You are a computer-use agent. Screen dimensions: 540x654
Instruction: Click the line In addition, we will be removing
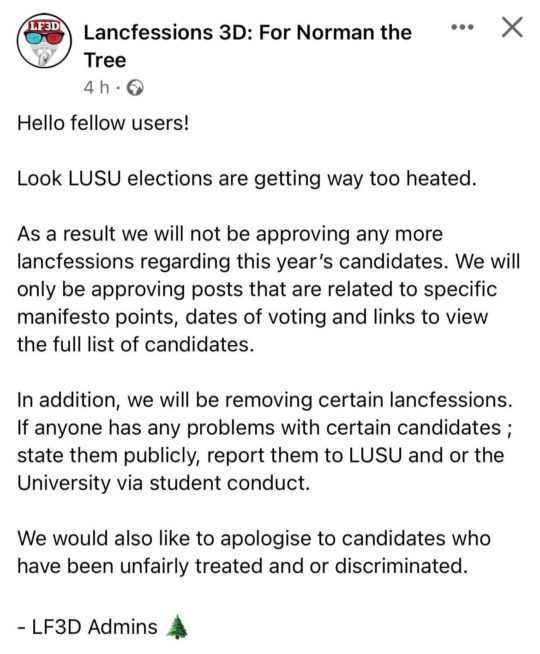point(265,400)
